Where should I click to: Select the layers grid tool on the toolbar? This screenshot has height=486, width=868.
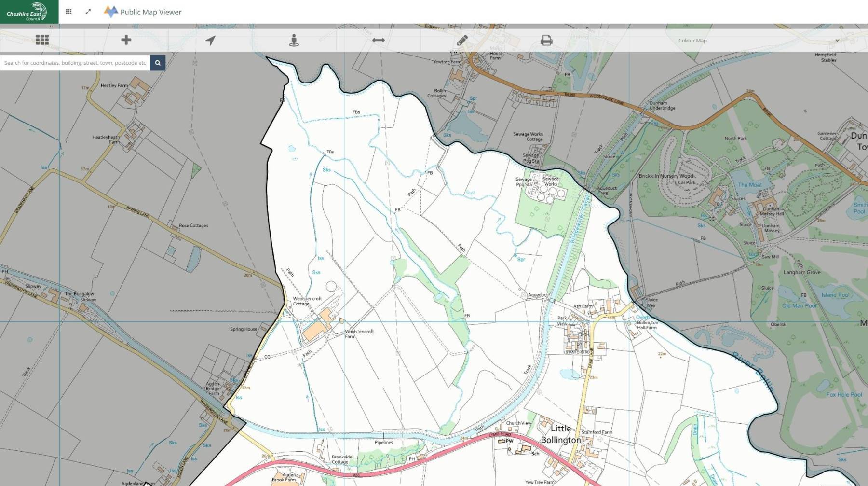(42, 40)
